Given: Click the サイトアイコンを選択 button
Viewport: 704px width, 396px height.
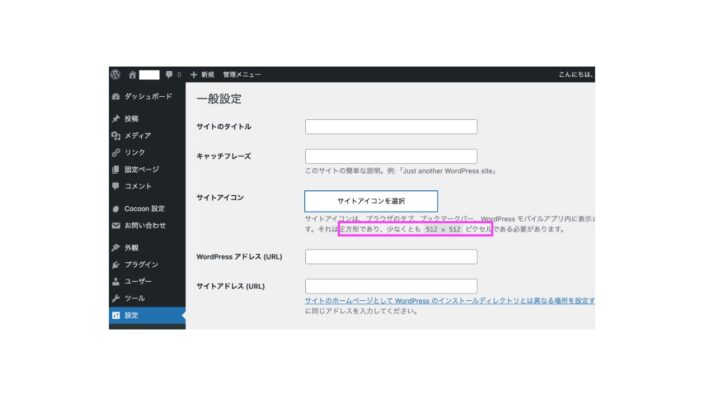Looking at the screenshot, I should pos(371,201).
